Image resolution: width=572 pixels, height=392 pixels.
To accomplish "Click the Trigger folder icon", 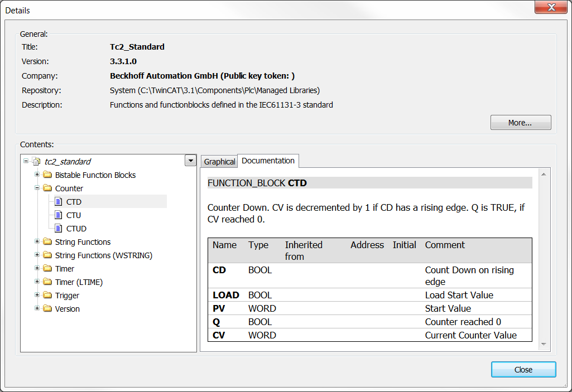I will click(x=47, y=295).
